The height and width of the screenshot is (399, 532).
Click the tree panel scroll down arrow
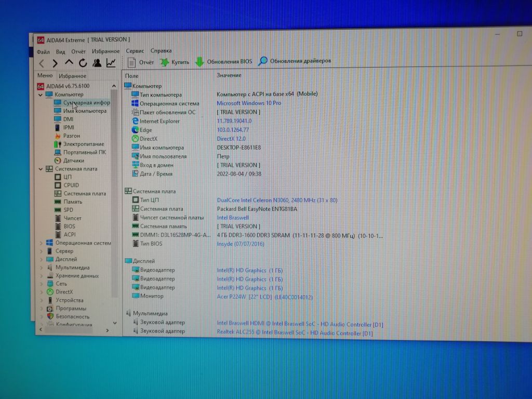[x=115, y=323]
